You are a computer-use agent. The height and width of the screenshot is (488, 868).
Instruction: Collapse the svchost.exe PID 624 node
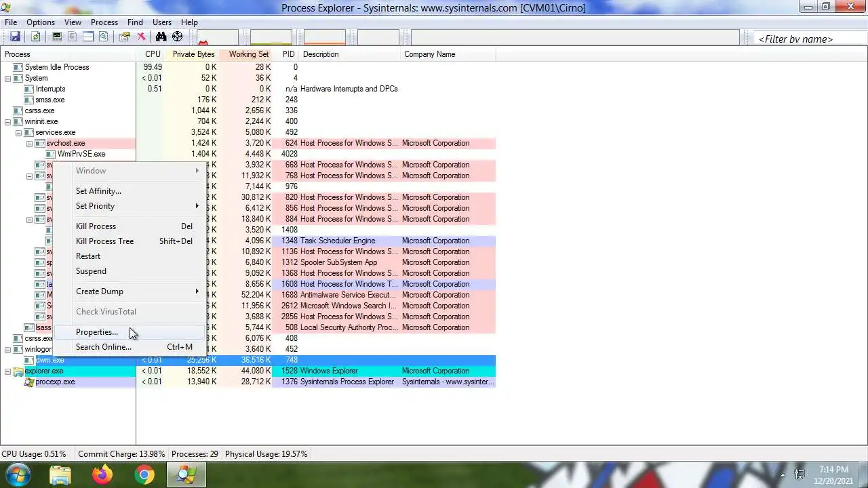tap(29, 143)
